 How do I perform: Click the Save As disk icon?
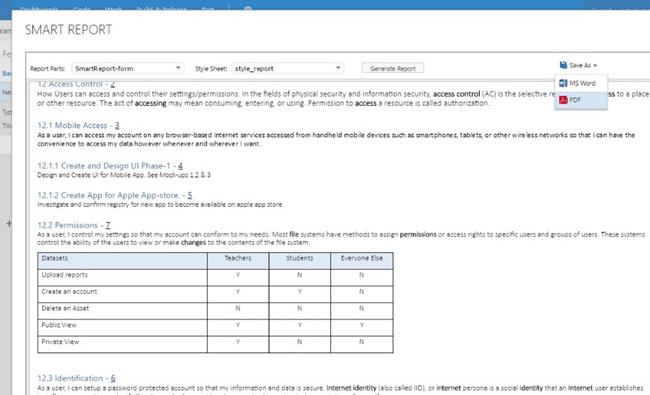point(563,65)
